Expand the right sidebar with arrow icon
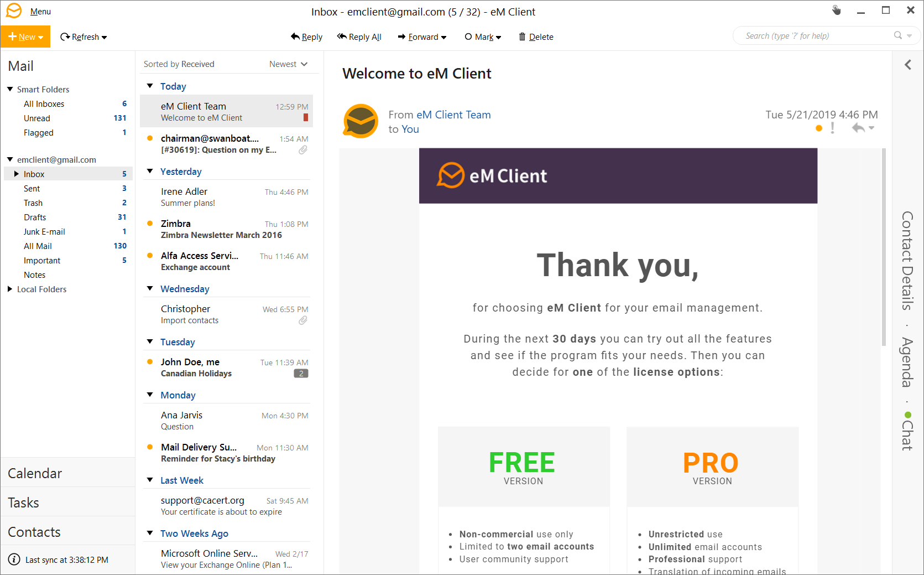Viewport: 924px width, 575px height. [908, 65]
